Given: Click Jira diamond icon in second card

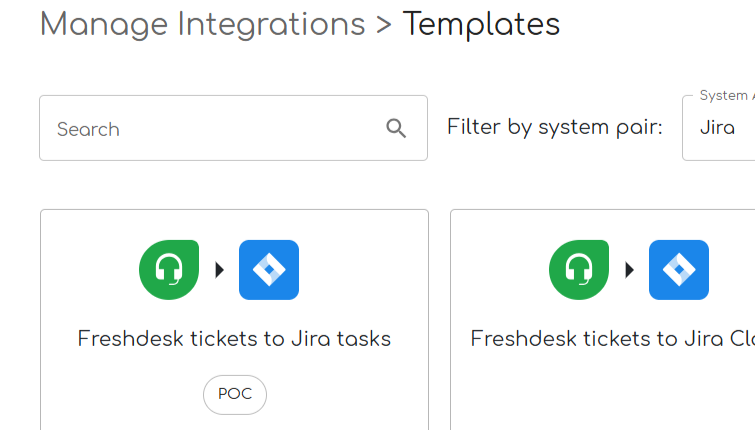Looking at the screenshot, I should point(679,270).
